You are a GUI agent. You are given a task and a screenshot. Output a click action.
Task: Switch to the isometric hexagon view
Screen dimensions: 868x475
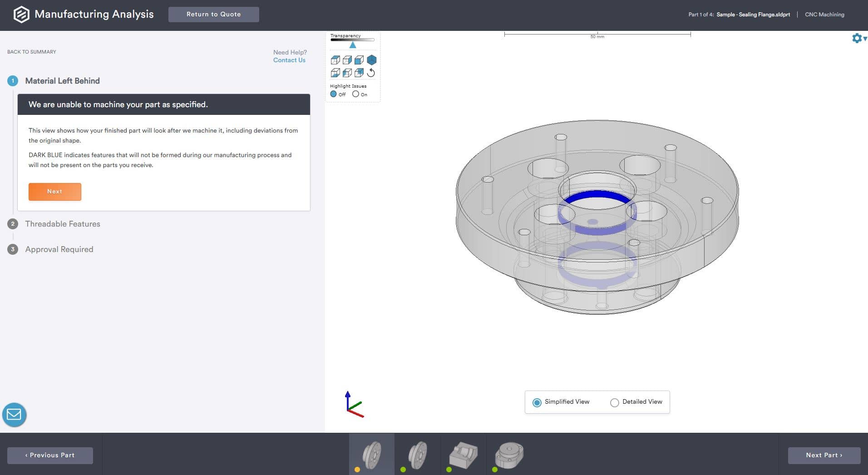[371, 60]
